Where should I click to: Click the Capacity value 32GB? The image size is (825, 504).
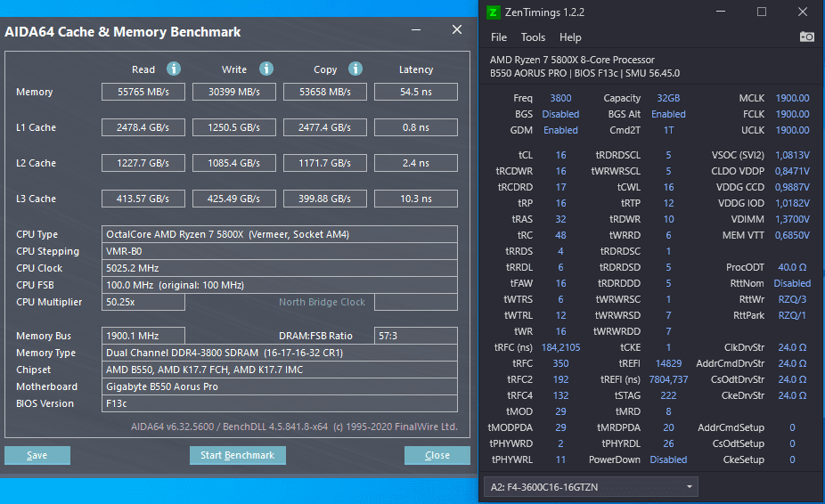coord(668,98)
